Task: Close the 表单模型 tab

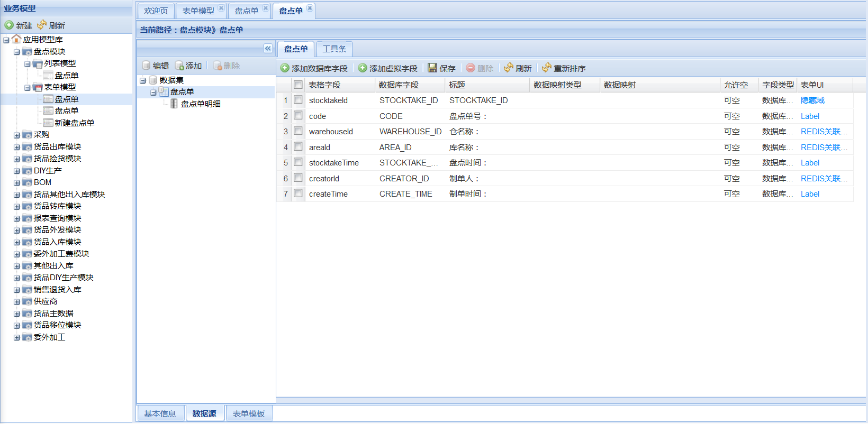Action: coord(221,8)
